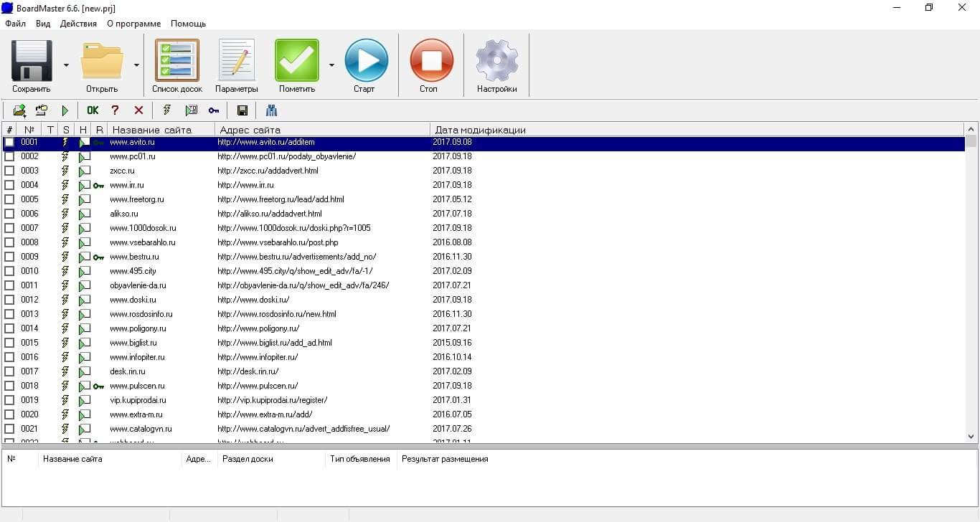The width and height of the screenshot is (980, 522).
Task: Select the www.freetorg.ru row
Action: tap(484, 199)
